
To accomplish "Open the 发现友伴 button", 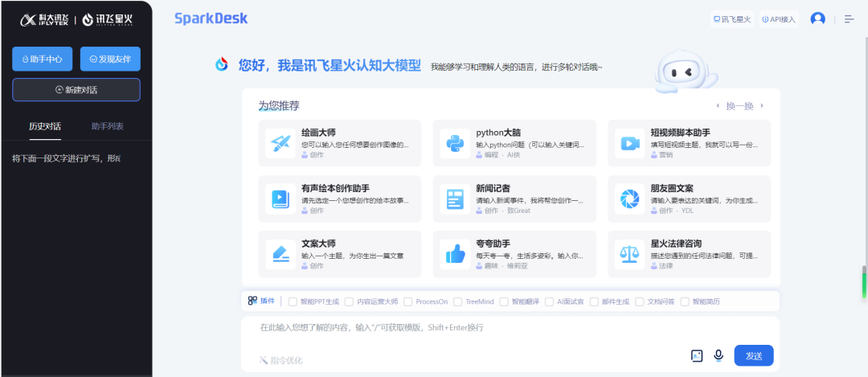I will coord(110,59).
